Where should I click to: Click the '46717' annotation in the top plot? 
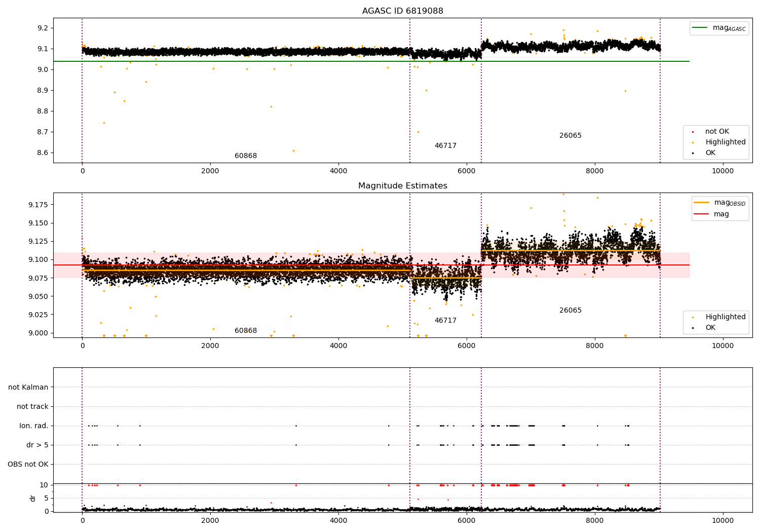click(x=445, y=146)
